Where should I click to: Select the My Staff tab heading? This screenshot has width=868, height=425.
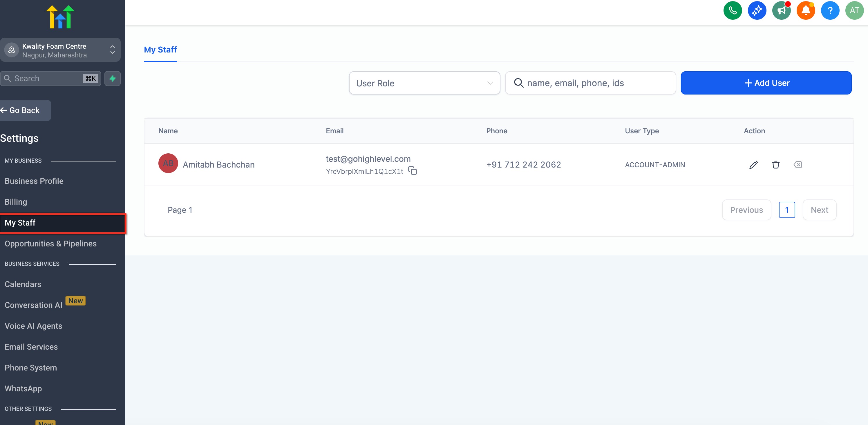click(x=160, y=50)
